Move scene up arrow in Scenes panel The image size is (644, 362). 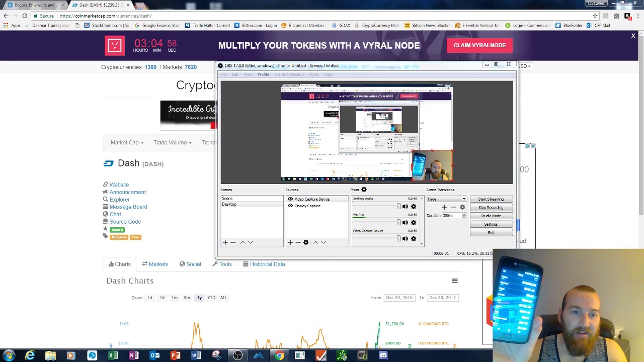(x=243, y=242)
